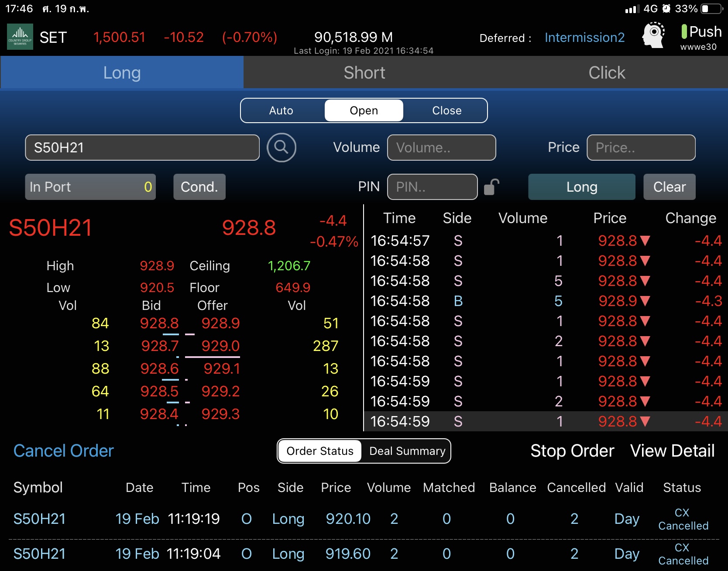This screenshot has height=571, width=728.
Task: Tap CX Cancelled status of 920.10 order
Action: (683, 519)
